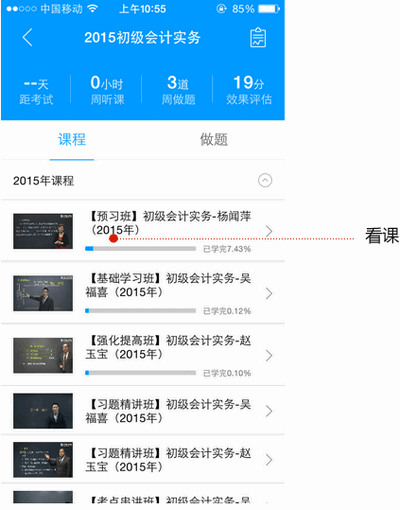Tap the 距考试 days countdown stat
400x510 pixels.
(36, 91)
